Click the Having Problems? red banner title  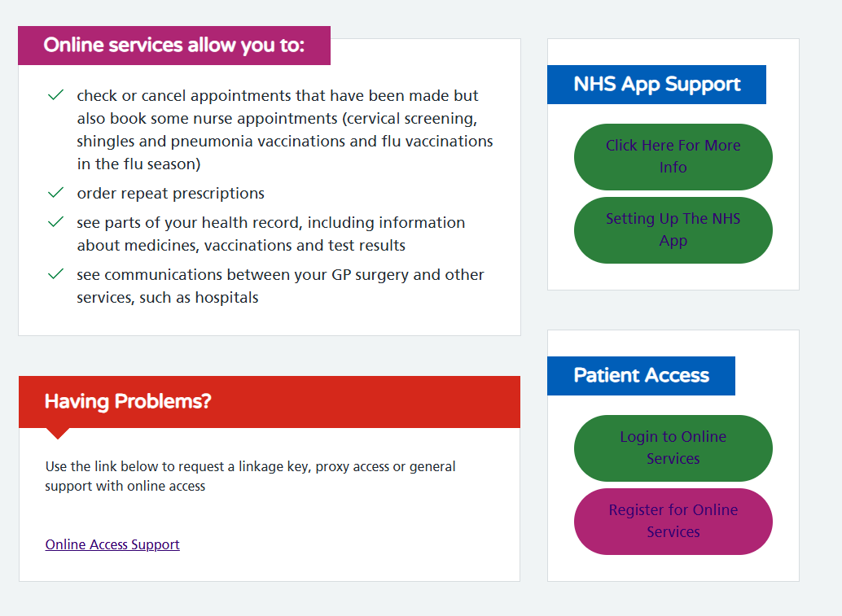pyautogui.click(x=128, y=401)
